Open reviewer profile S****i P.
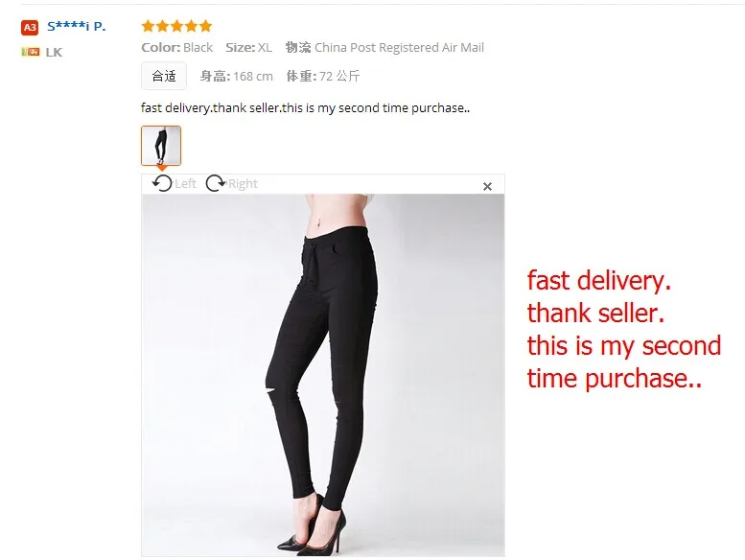The width and height of the screenshot is (745, 560). pyautogui.click(x=76, y=27)
